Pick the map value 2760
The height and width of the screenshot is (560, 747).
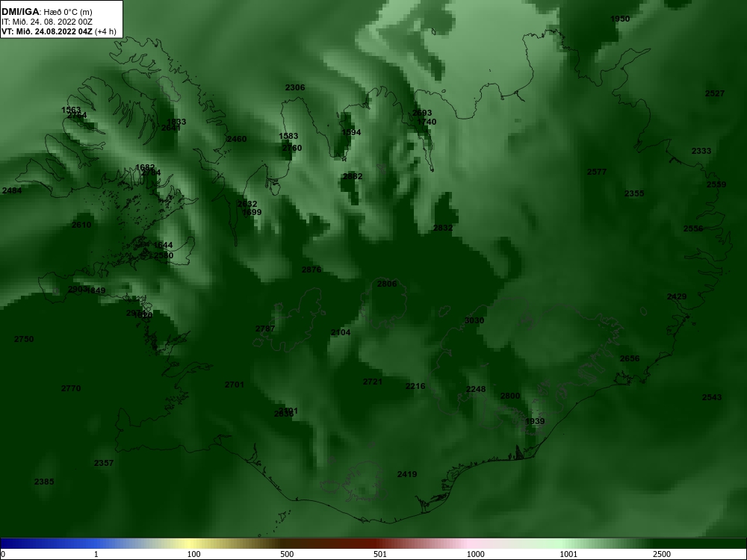pyautogui.click(x=292, y=148)
